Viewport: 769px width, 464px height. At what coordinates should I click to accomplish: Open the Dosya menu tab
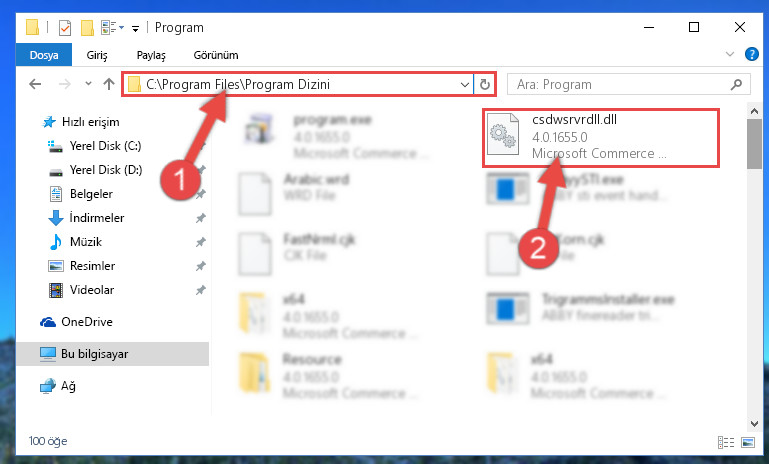(x=44, y=55)
